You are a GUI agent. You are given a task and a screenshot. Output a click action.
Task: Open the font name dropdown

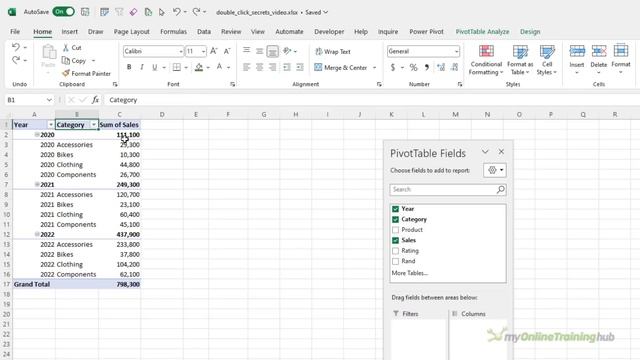tap(181, 51)
